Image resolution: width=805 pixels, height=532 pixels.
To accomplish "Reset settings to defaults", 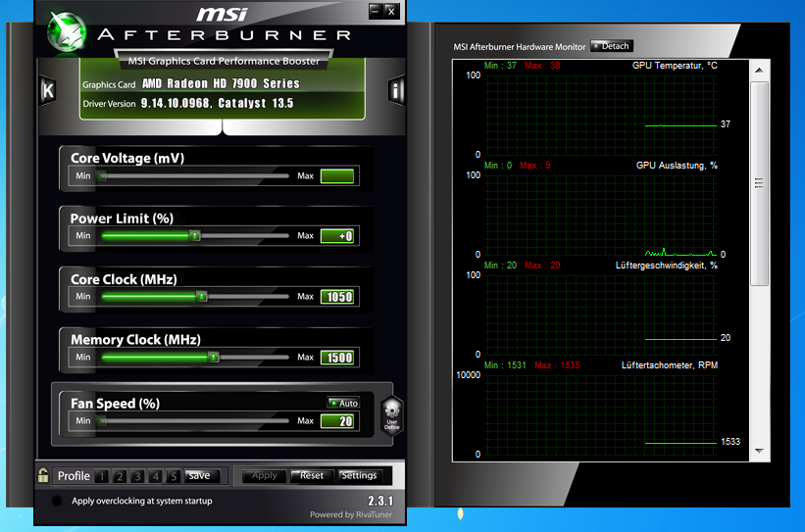I will pos(312,475).
